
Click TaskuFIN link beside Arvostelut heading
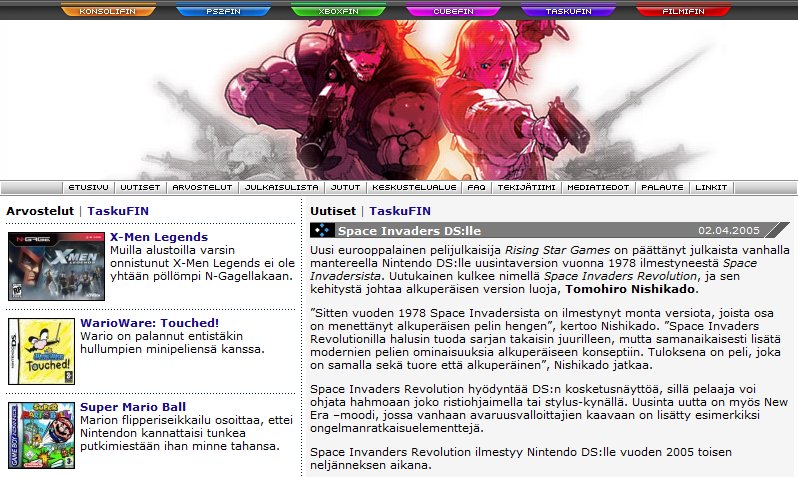(x=118, y=211)
